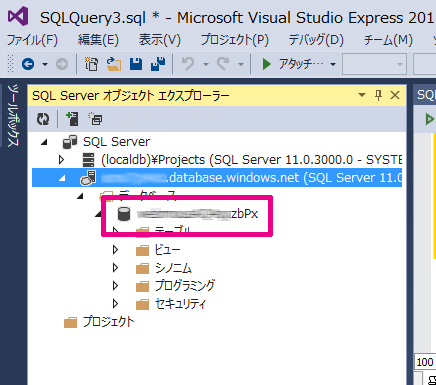Viewport: 436px width, 385px height.
Task: Select the シノニム folder
Action: coord(173,268)
